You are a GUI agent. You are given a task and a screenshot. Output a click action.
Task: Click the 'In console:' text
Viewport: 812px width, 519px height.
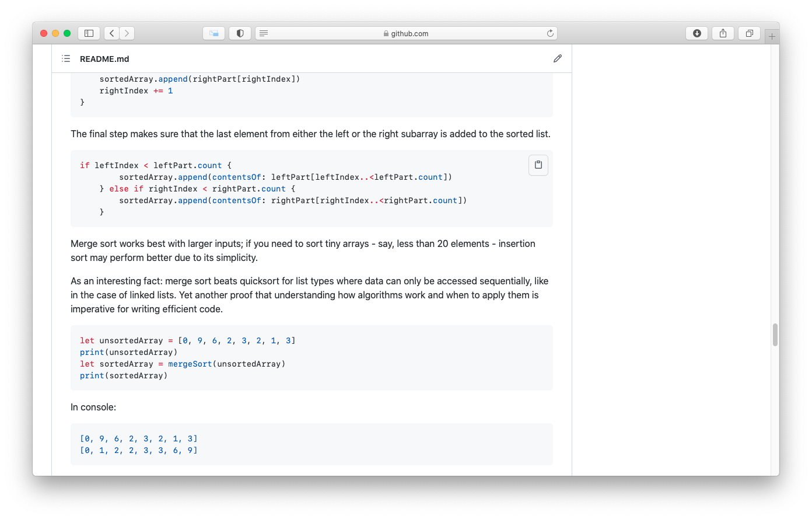[x=93, y=407]
